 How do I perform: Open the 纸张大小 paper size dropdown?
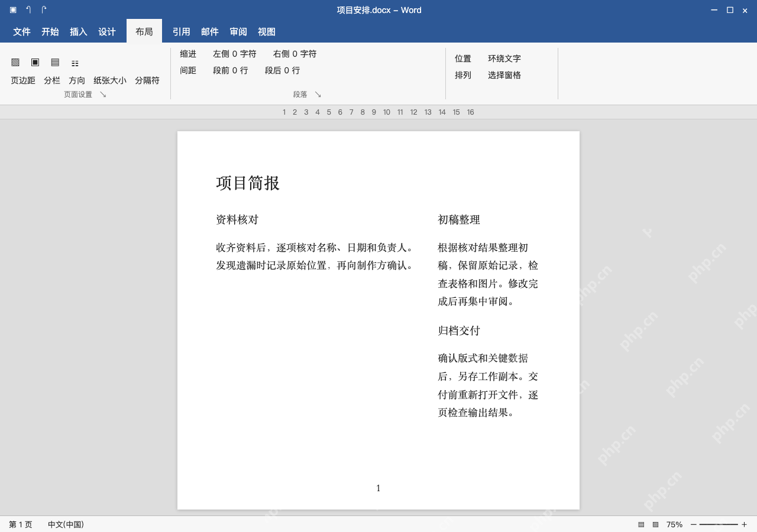(x=110, y=80)
